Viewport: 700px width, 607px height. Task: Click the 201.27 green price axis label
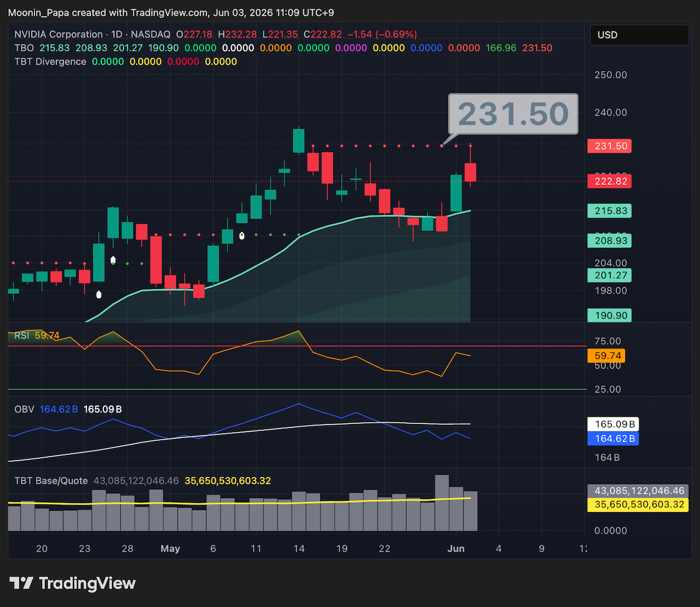click(610, 275)
